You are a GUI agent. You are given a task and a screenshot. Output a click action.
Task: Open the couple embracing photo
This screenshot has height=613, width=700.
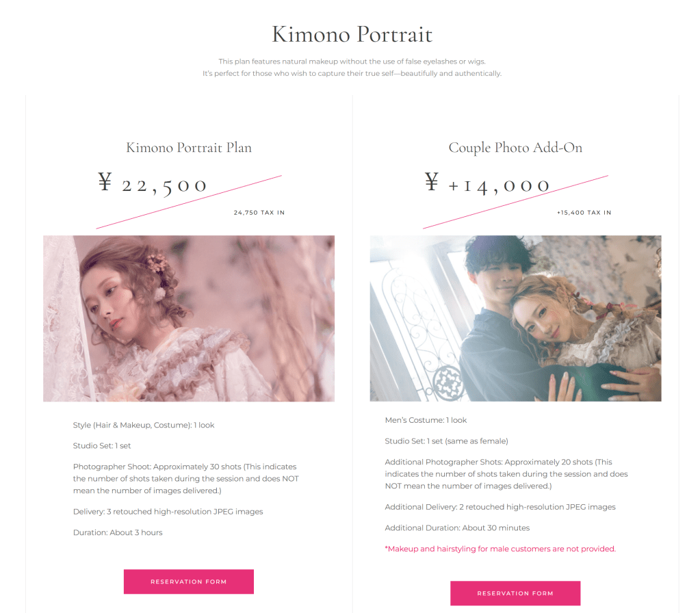click(515, 318)
